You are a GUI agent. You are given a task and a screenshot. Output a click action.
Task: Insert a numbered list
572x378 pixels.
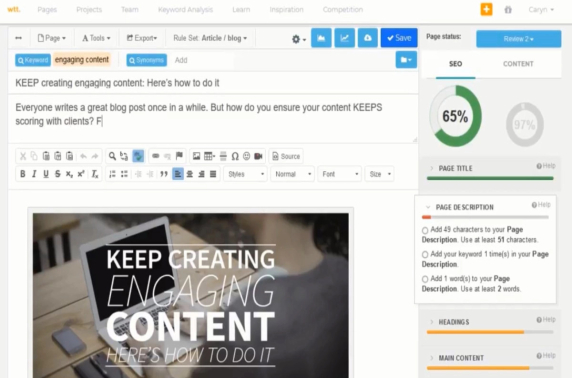(x=112, y=174)
